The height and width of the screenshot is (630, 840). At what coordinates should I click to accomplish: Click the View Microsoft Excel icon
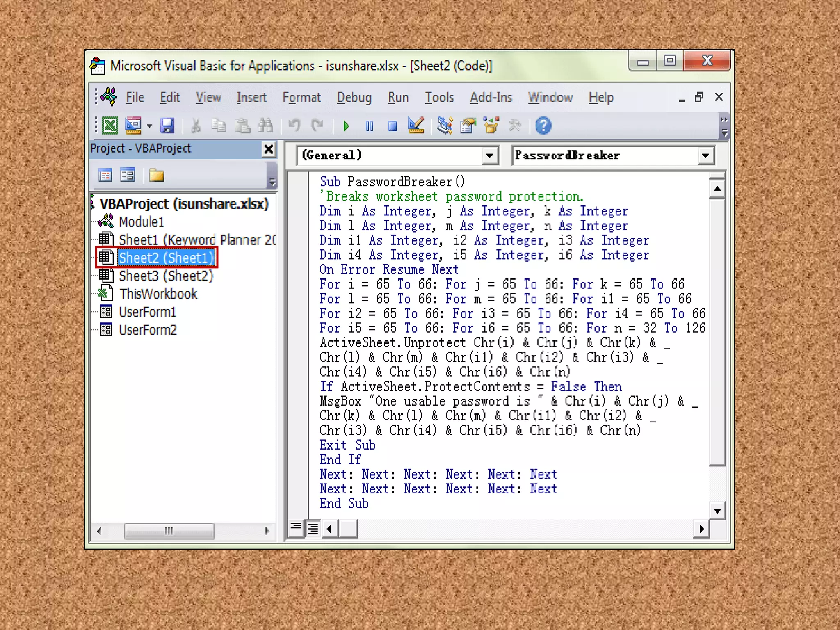pyautogui.click(x=110, y=126)
